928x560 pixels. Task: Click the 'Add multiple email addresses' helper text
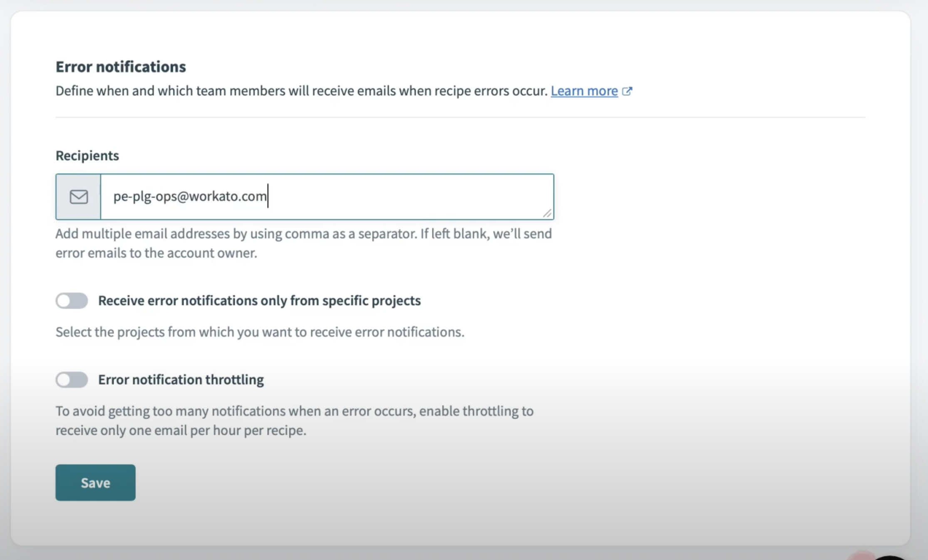304,243
